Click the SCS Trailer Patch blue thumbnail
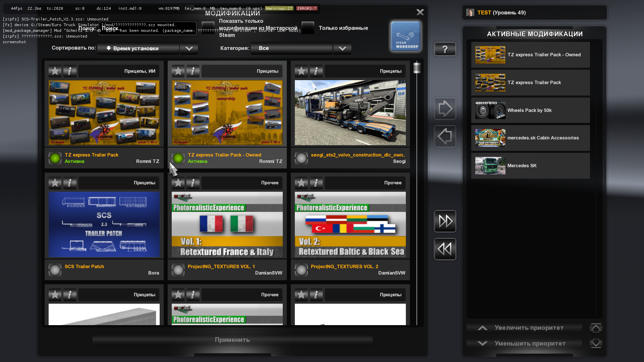 pyautogui.click(x=104, y=224)
